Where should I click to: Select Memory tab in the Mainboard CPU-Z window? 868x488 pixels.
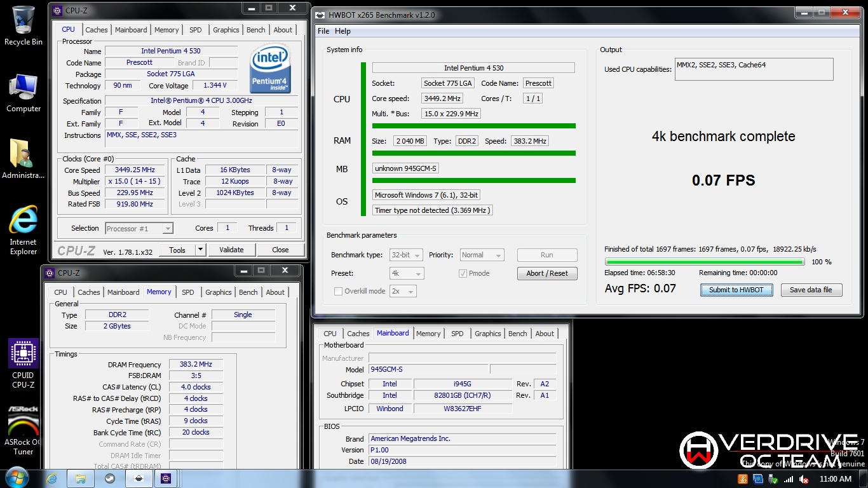(x=428, y=334)
